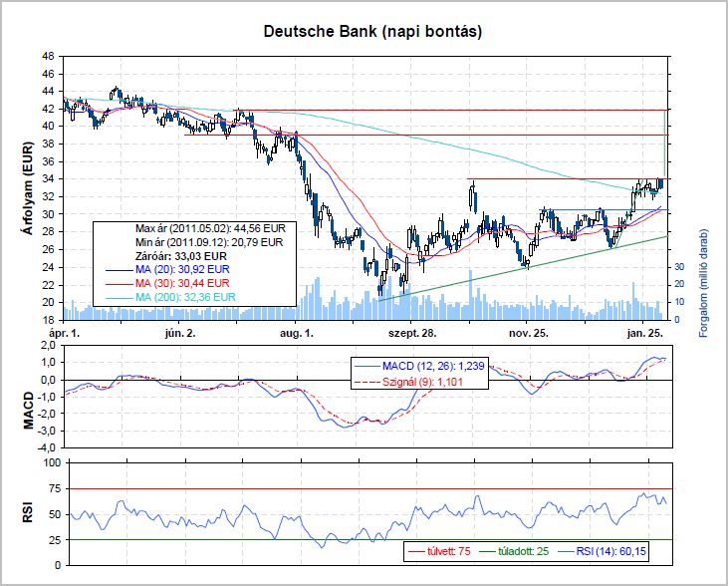Click the red resistance line at 42 EUR

pyautogui.click(x=453, y=111)
